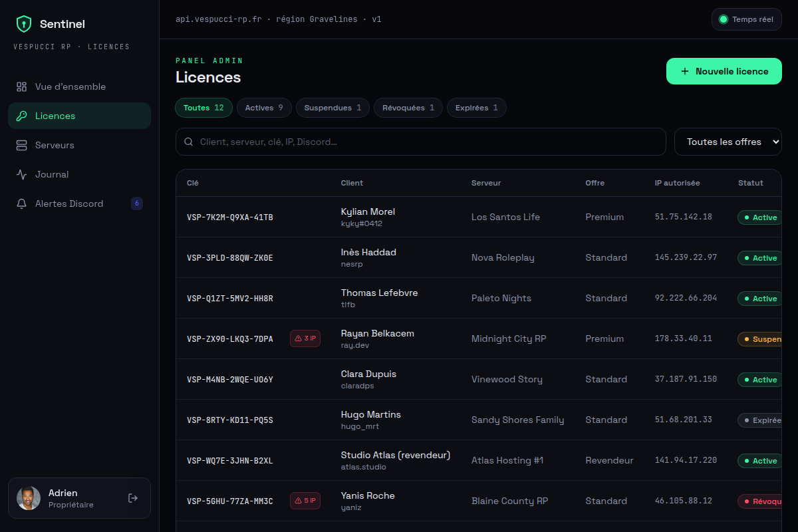The image size is (798, 532).
Task: Open the Toutes les offres dropdown
Action: [x=728, y=142]
